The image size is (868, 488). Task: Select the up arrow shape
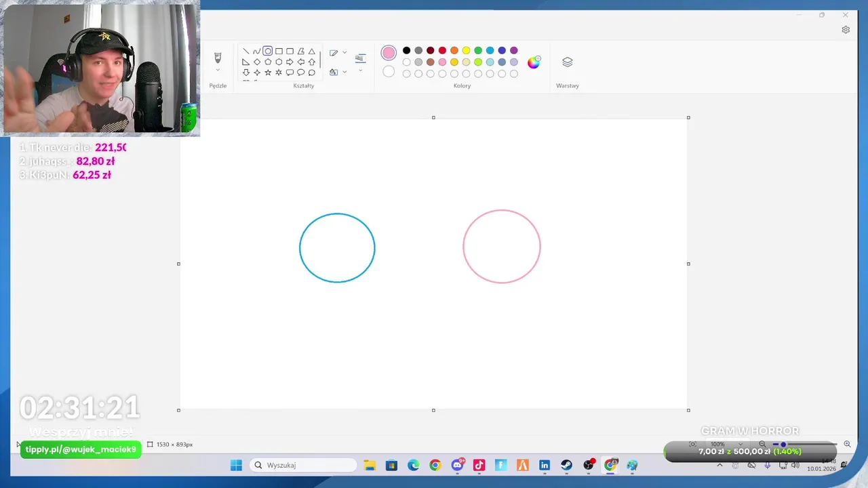pos(312,62)
